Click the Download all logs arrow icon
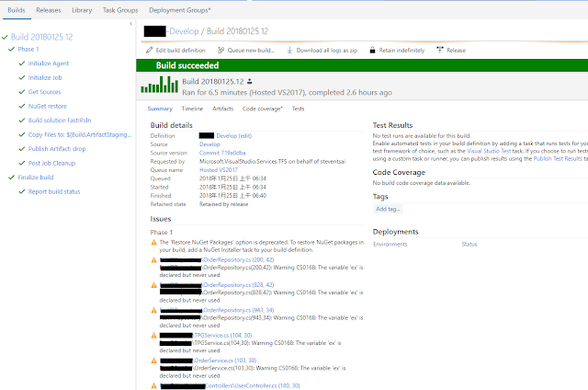This screenshot has width=588, height=390. pos(289,50)
